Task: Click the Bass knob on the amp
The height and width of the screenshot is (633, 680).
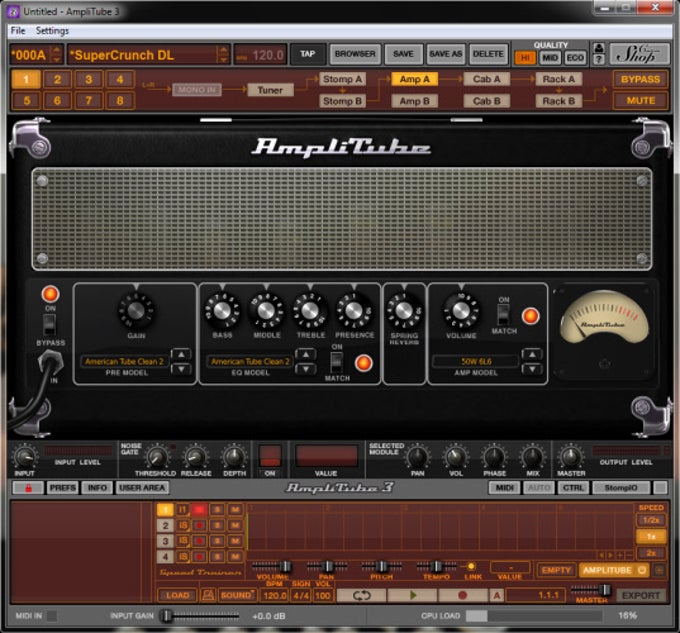Action: pyautogui.click(x=222, y=310)
